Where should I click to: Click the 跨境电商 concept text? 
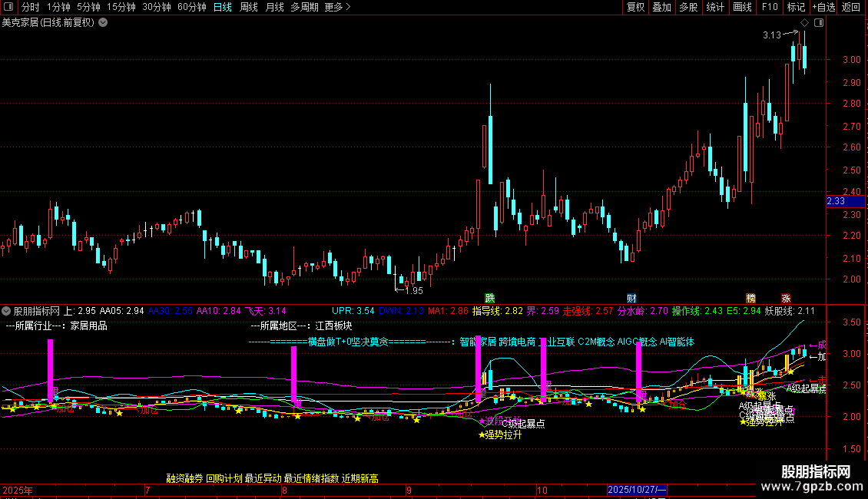point(517,342)
